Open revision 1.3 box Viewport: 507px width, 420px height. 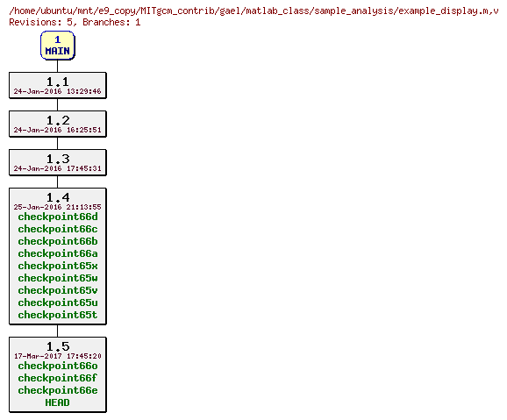(x=58, y=162)
